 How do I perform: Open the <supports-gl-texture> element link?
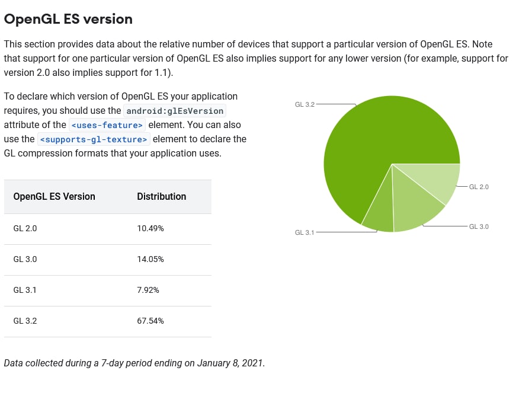pyautogui.click(x=93, y=139)
